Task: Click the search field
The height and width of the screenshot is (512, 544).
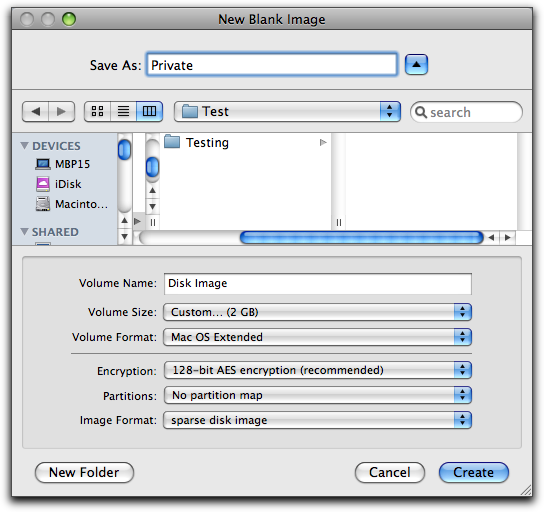Action: pyautogui.click(x=466, y=112)
